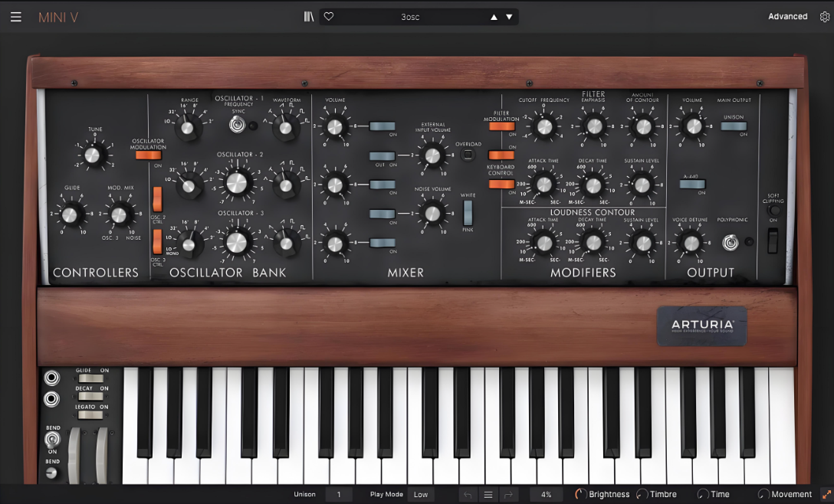Click the Advanced button

pos(788,17)
